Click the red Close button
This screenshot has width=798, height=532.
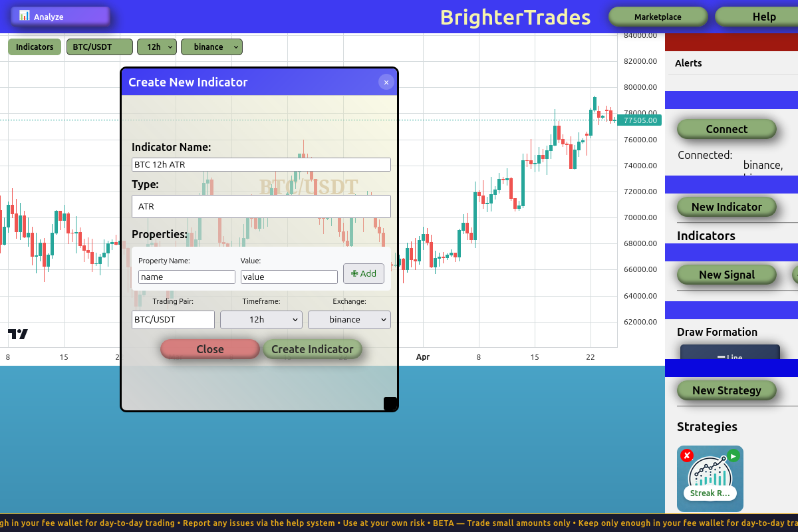click(x=210, y=349)
